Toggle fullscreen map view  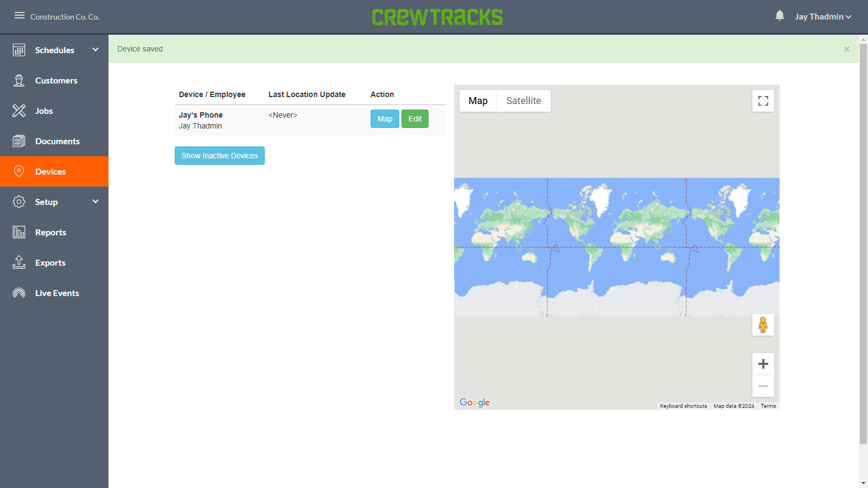pyautogui.click(x=763, y=101)
